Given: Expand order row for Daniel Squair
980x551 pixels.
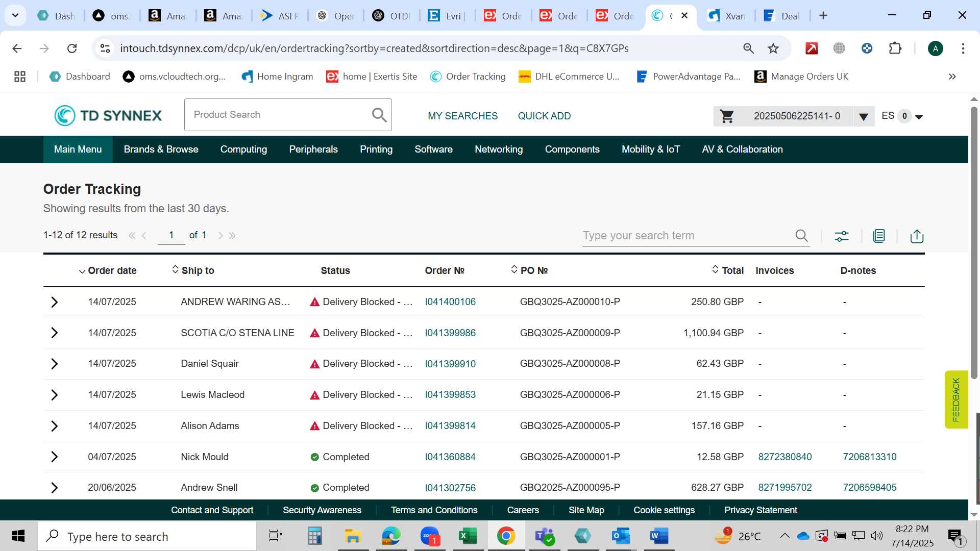Looking at the screenshot, I should pos(55,364).
